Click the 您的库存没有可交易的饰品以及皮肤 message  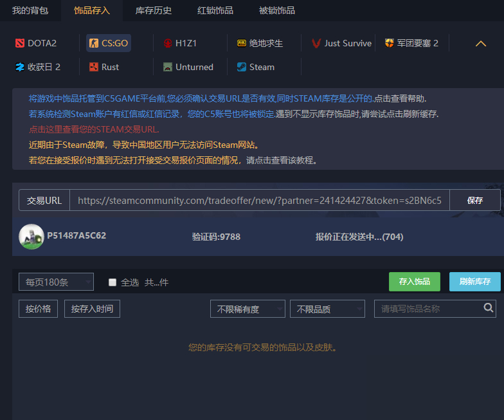tap(262, 347)
